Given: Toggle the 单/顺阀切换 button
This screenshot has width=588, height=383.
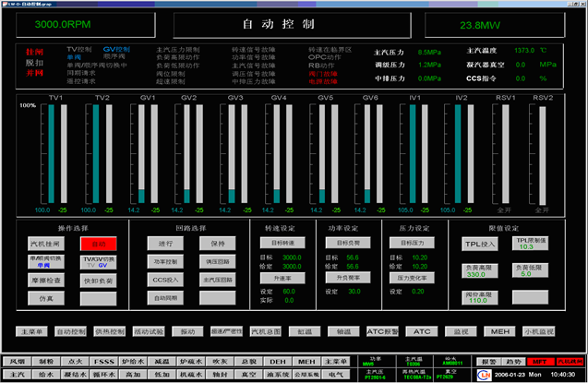Looking at the screenshot, I should [x=46, y=262].
